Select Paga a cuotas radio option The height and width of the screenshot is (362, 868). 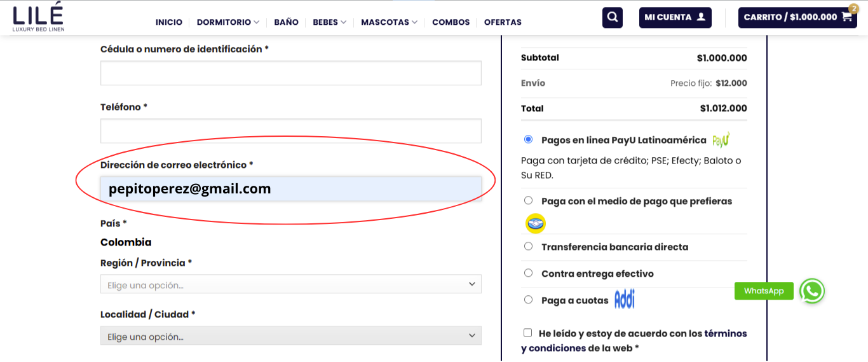click(528, 300)
